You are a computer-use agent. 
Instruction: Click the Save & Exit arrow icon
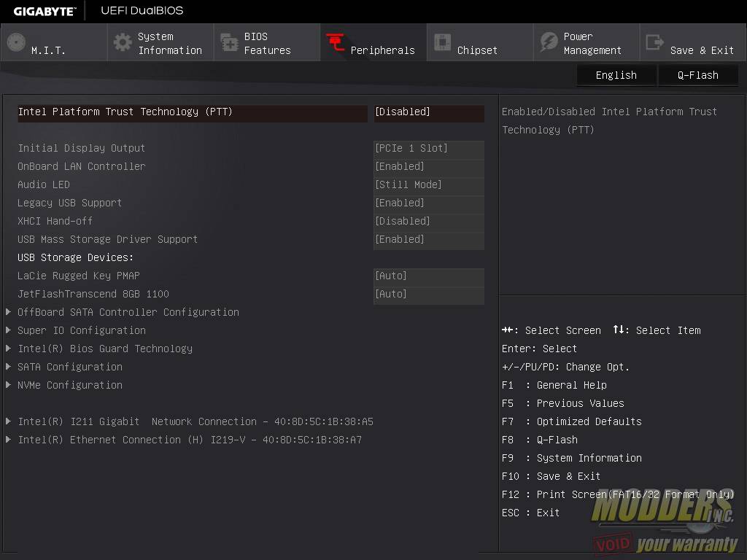tap(655, 43)
